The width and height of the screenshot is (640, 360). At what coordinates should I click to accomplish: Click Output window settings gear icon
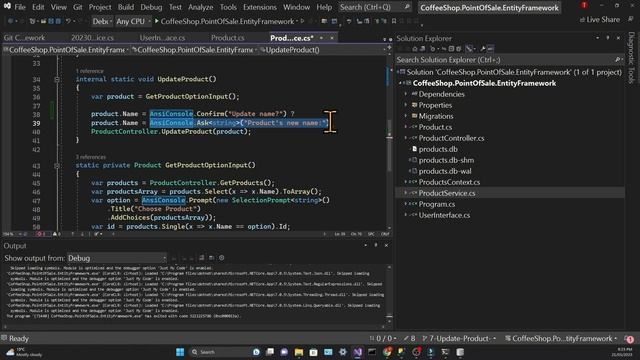pyautogui.click(x=222, y=258)
